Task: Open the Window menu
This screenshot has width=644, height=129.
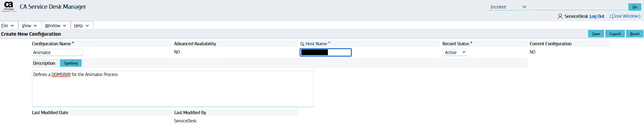Action: pyautogui.click(x=56, y=26)
